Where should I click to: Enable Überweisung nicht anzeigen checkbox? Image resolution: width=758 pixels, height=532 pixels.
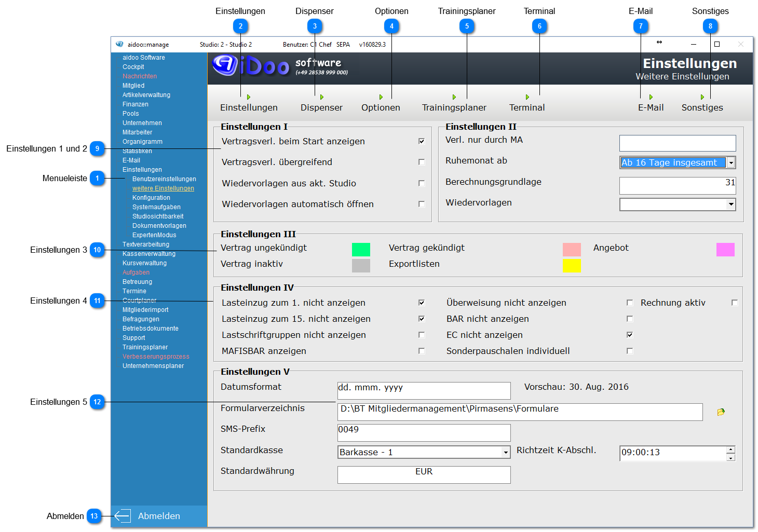click(x=630, y=303)
